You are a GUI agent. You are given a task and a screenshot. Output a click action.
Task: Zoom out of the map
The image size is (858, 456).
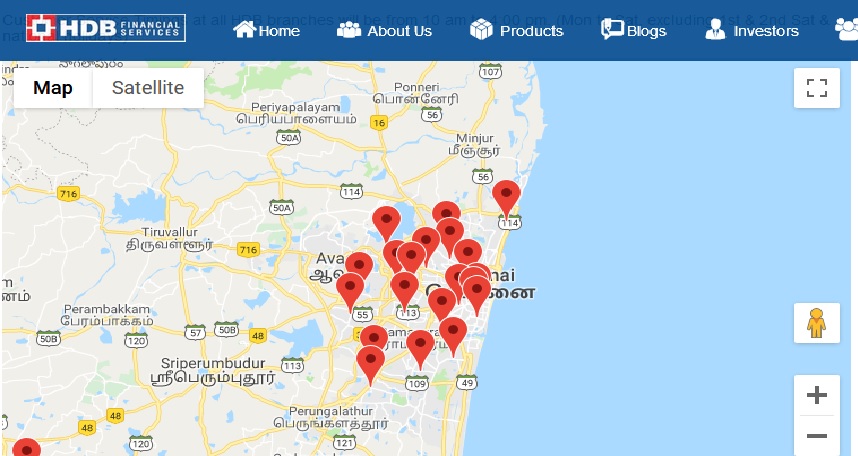coord(816,436)
